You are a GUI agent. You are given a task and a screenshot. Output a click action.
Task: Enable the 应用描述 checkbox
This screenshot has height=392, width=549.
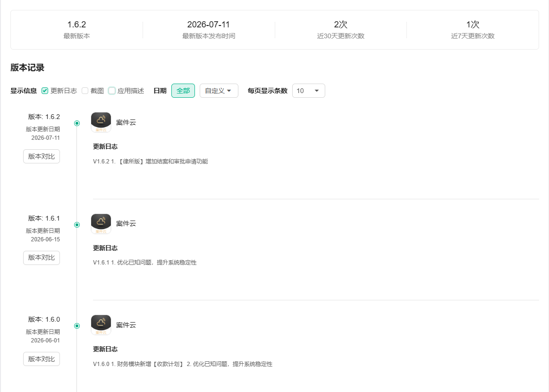[112, 91]
